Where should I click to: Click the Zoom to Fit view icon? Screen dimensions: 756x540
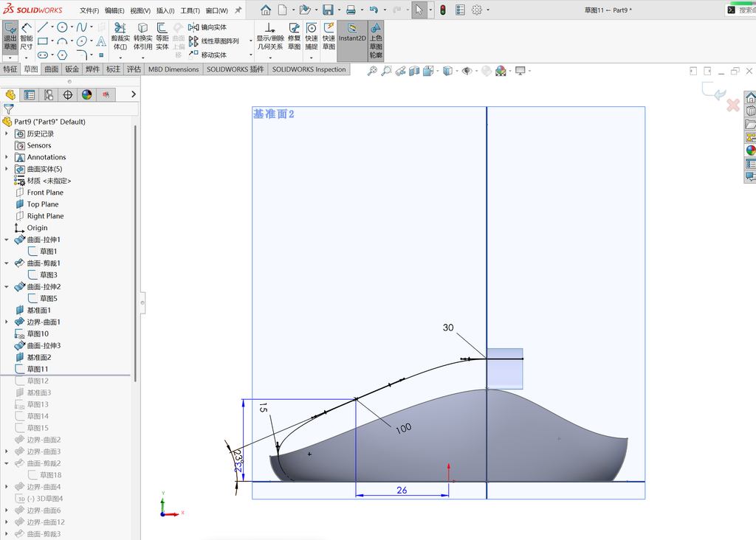372,72
